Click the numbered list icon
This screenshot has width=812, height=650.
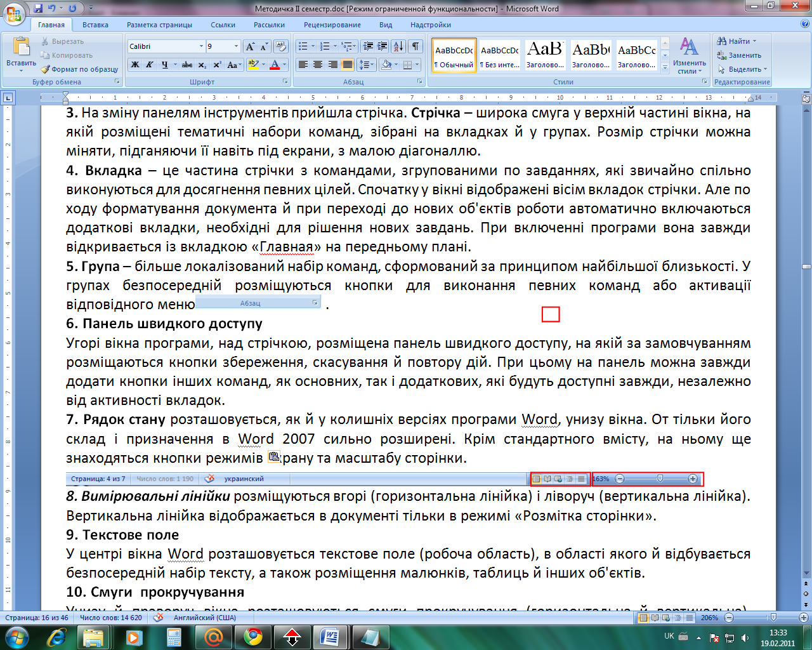pos(325,46)
